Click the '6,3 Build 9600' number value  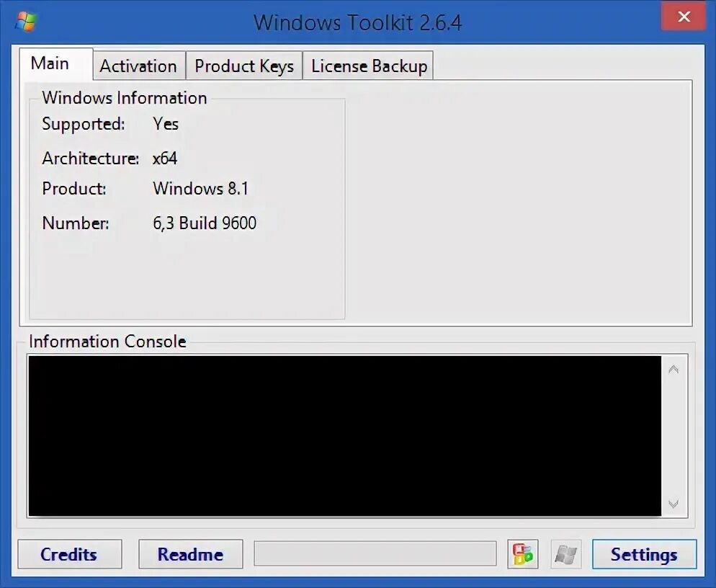(x=205, y=223)
